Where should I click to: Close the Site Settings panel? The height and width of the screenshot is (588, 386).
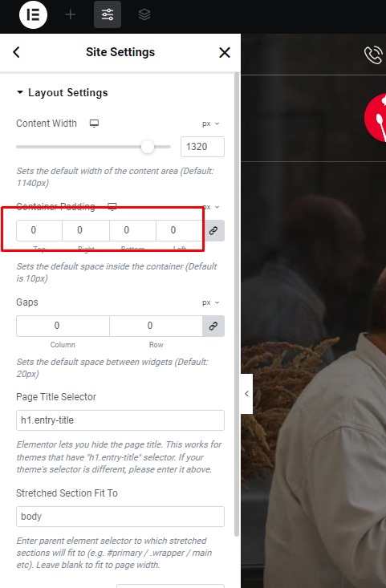click(225, 52)
